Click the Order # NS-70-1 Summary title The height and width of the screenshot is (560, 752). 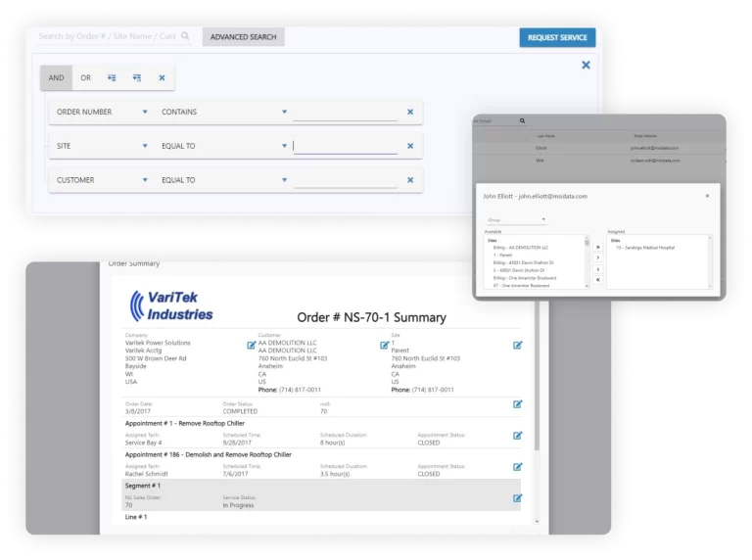pyautogui.click(x=371, y=317)
